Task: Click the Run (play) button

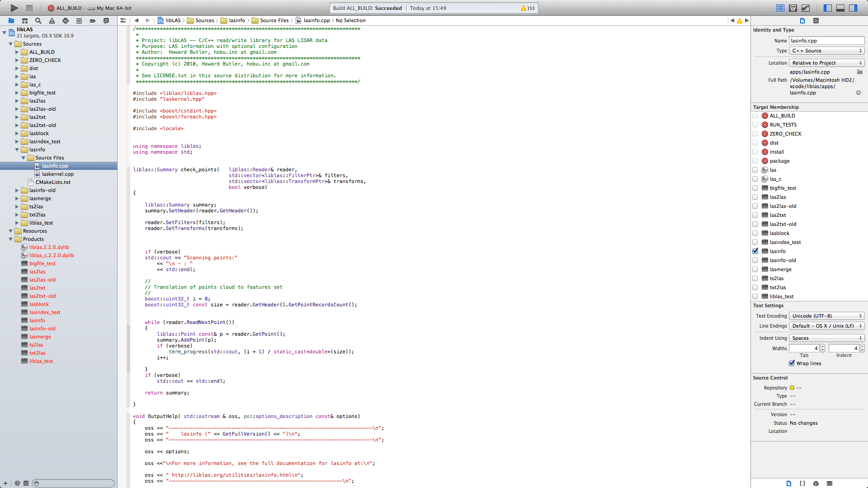Action: click(14, 8)
